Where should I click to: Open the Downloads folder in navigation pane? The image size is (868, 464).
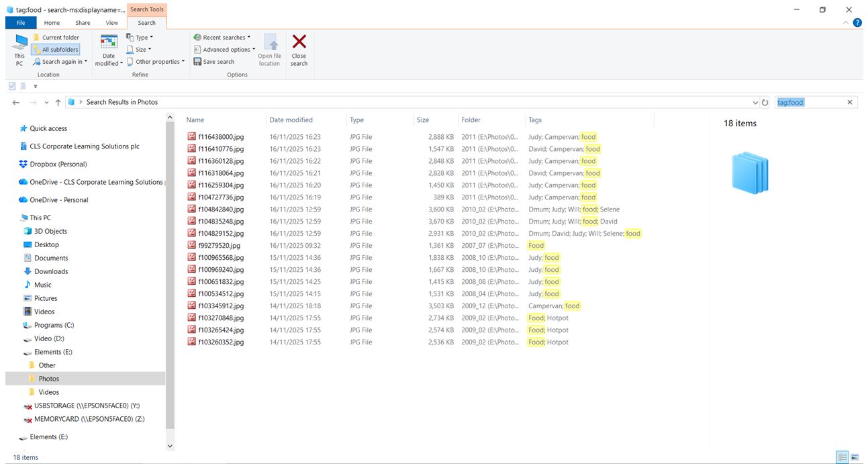click(x=51, y=271)
